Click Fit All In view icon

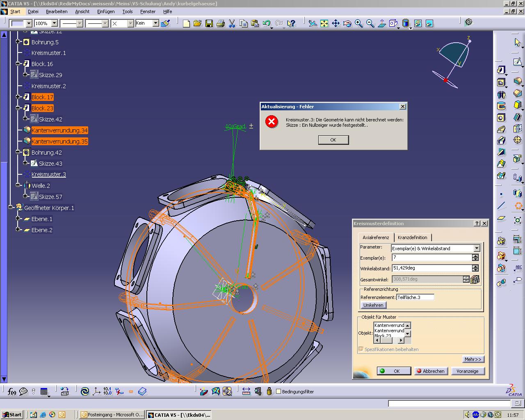point(324,23)
